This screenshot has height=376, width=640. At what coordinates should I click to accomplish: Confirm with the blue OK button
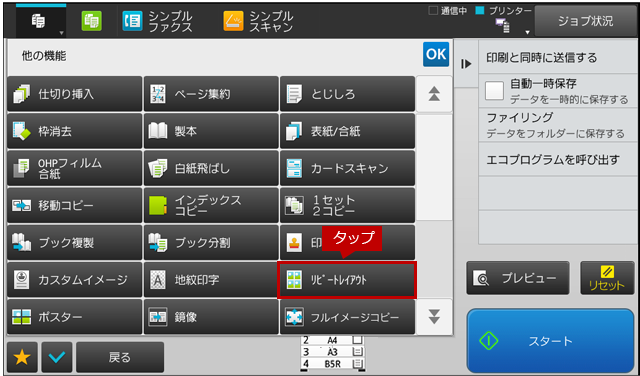click(436, 54)
